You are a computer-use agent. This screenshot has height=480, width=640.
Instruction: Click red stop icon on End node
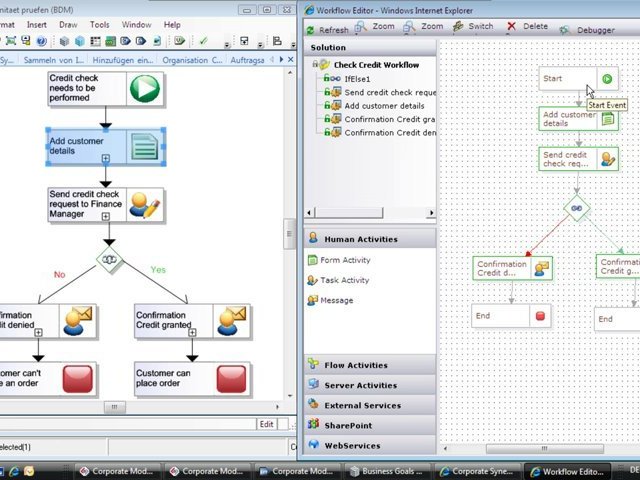[541, 316]
